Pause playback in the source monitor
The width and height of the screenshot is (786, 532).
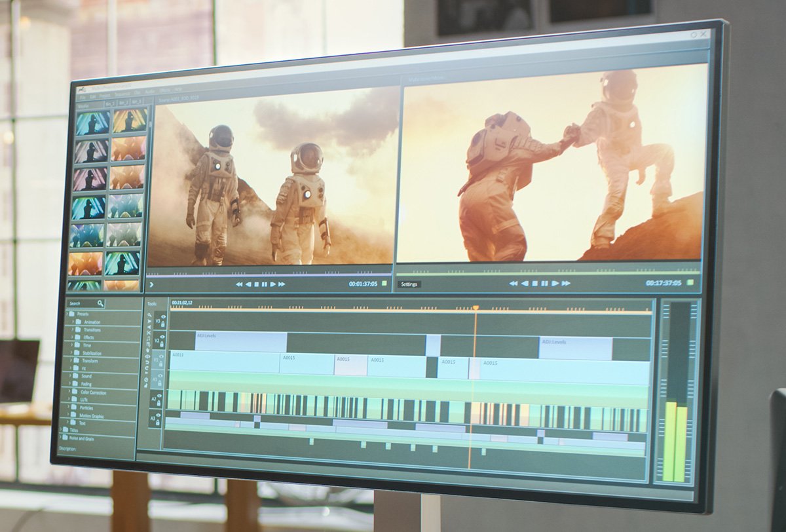[x=265, y=284]
